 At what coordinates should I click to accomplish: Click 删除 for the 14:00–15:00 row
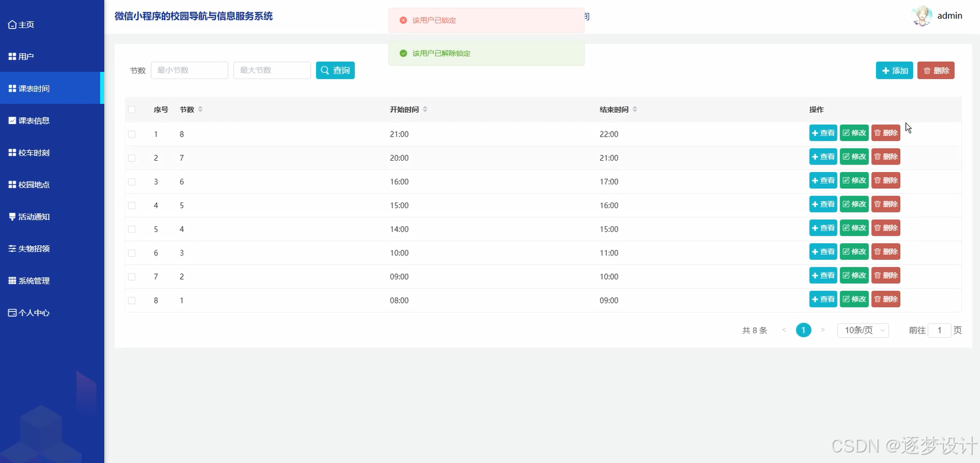886,227
